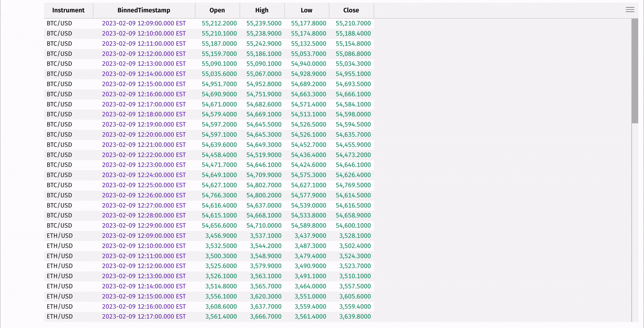This screenshot has height=328, width=644.
Task: Sort by the Close column header
Action: pyautogui.click(x=351, y=10)
